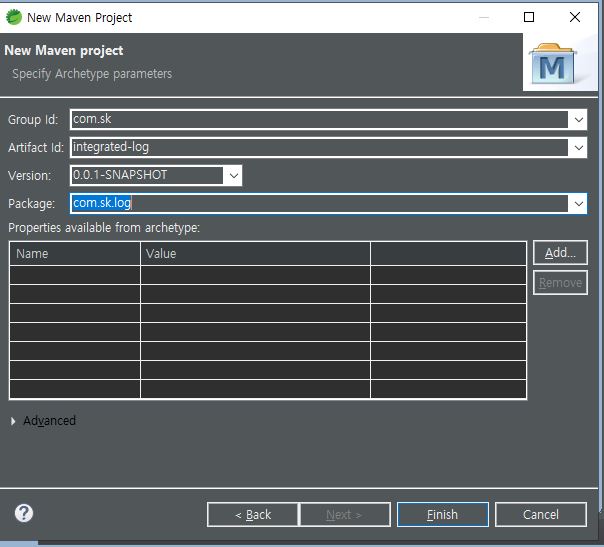Open the Package dropdown arrow

pos(578,204)
